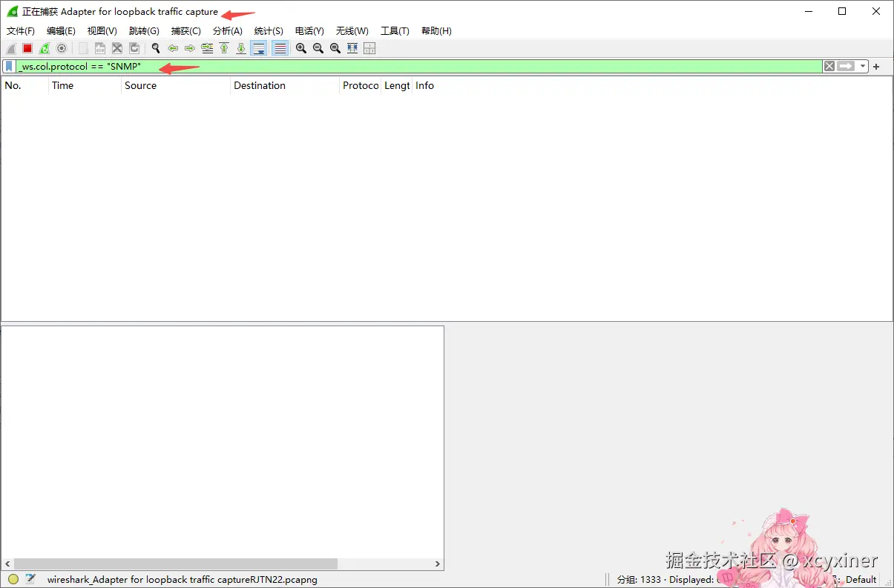The width and height of the screenshot is (894, 588).
Task: Sort packets by Protocol column
Action: (x=361, y=85)
